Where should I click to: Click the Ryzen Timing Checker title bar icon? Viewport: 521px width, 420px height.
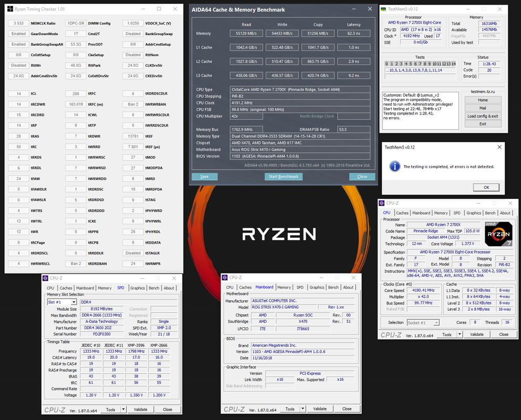11,9
